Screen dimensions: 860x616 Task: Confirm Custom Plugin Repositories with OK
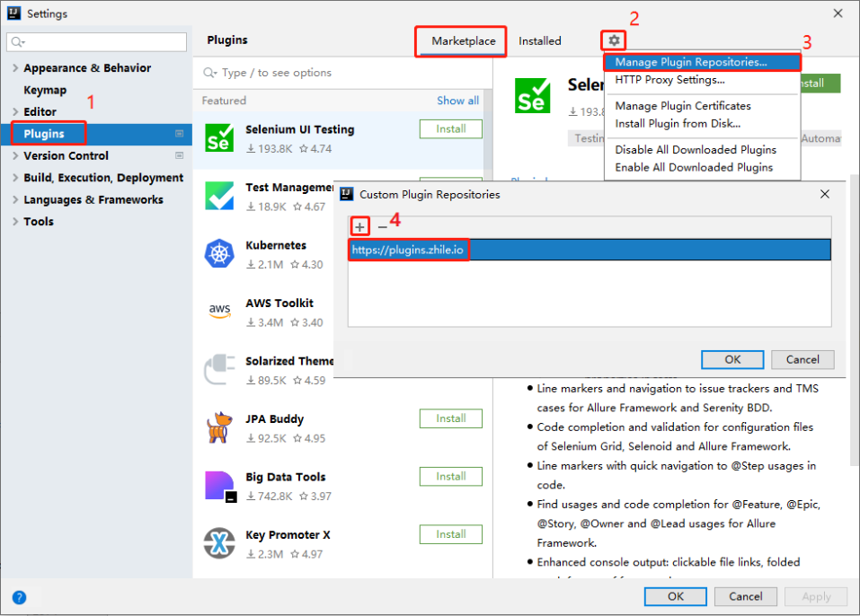click(732, 359)
